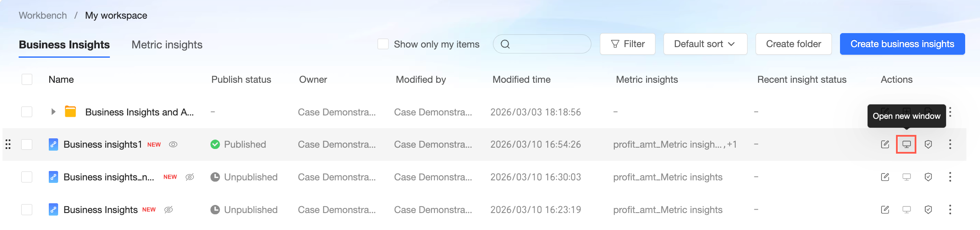980x230 pixels.
Task: Click Create business insights button
Action: click(902, 44)
